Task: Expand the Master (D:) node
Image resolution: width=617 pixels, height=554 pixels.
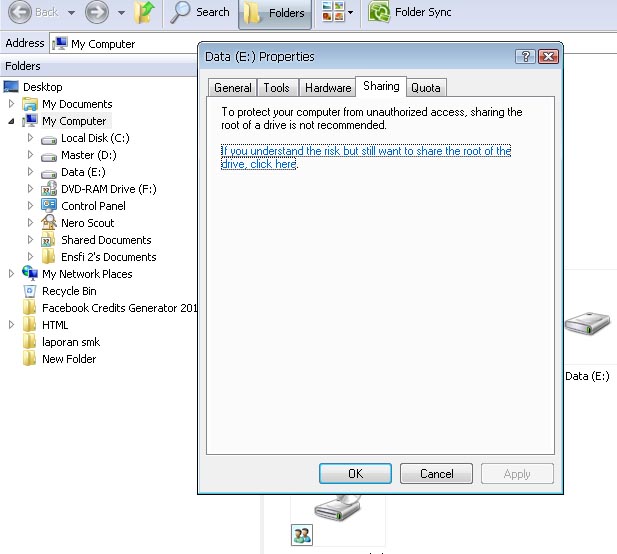Action: pos(30,155)
